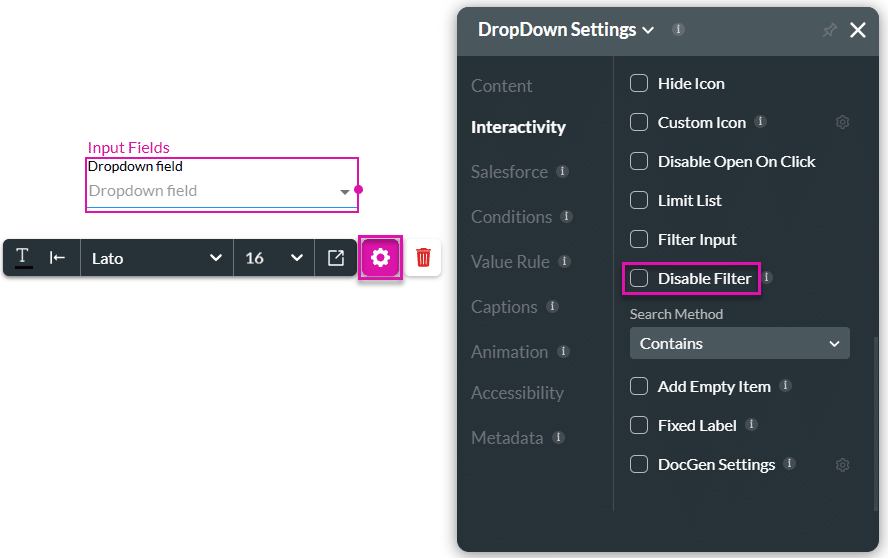
Task: Enable the Limit List checkbox
Action: 639,200
